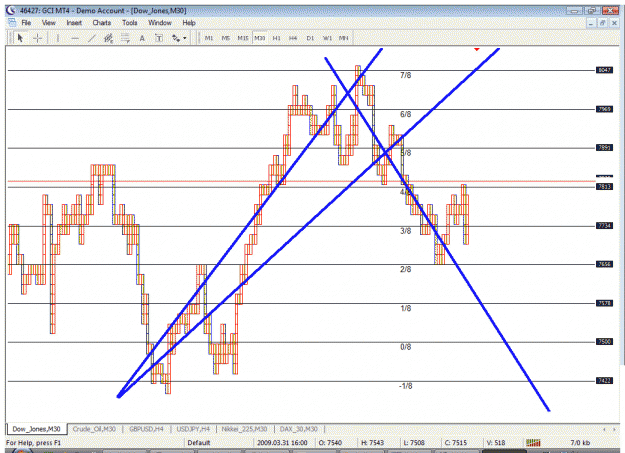Click the 0/8 Murrey level label
This screenshot has width=625, height=453.
(x=405, y=347)
